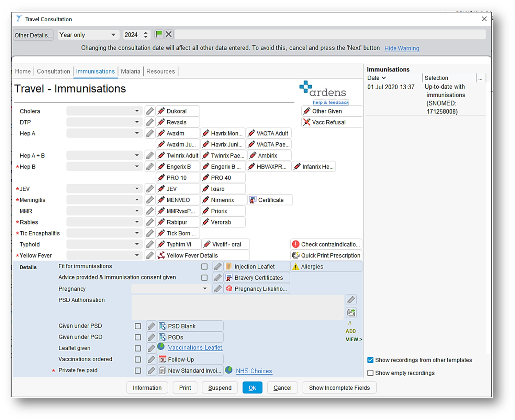
Task: Select Immunisations tab
Action: click(x=95, y=71)
